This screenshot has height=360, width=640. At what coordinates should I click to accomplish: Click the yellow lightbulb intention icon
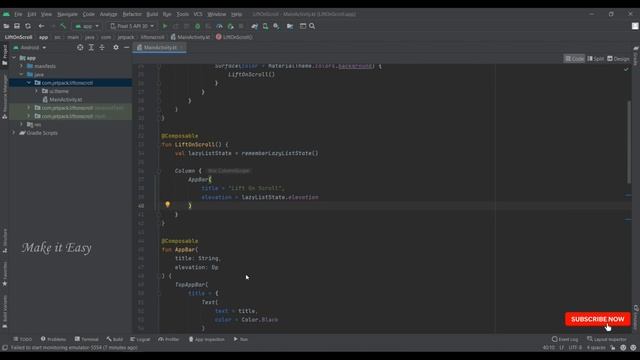coord(167,204)
